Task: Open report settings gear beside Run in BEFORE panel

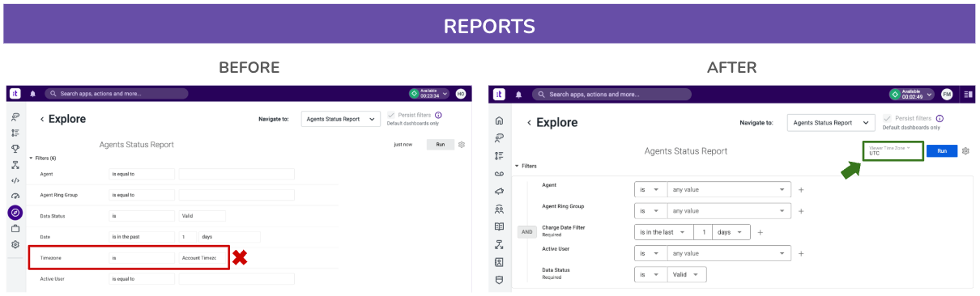Action: [462, 145]
